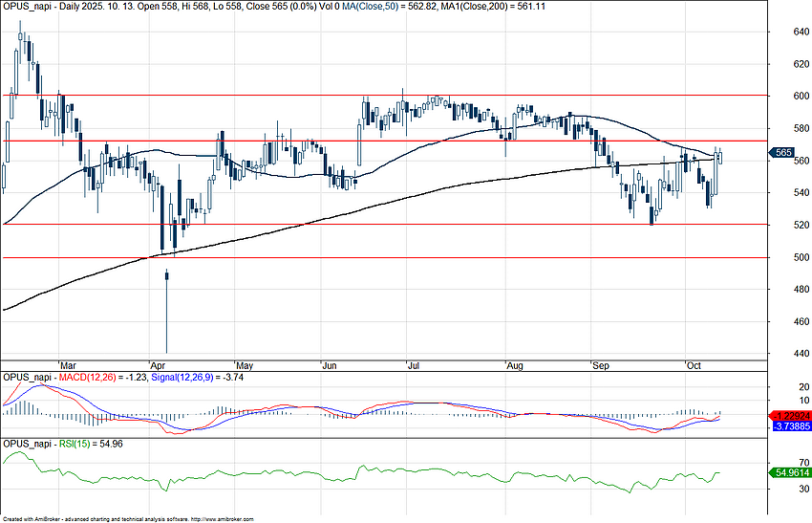This screenshot has width=812, height=523.
Task: Select the 565 last price tag
Action: [x=784, y=153]
